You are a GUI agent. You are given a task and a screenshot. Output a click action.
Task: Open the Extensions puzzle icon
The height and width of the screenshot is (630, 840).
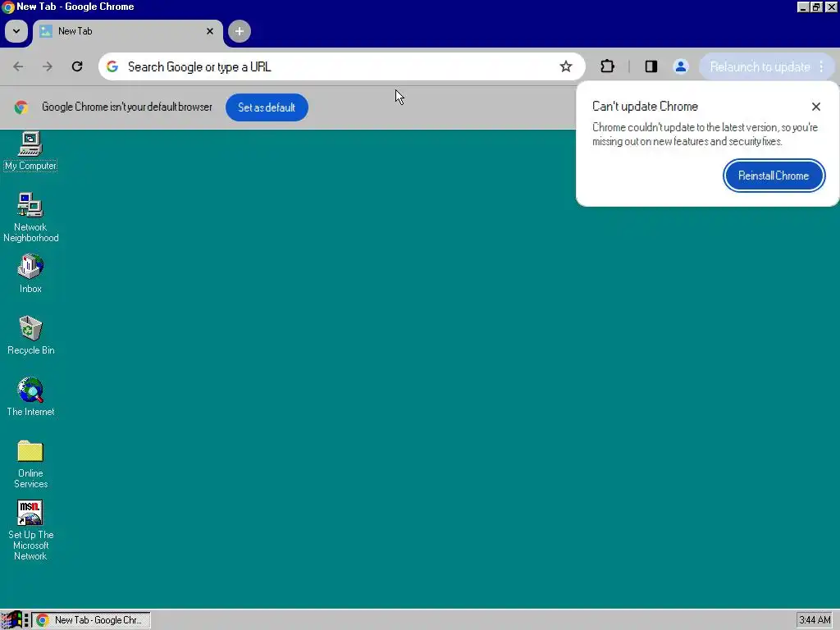[608, 66]
